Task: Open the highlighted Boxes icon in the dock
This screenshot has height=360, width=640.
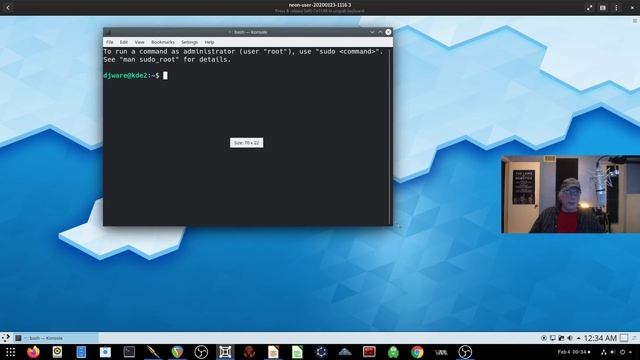Action: tap(225, 352)
